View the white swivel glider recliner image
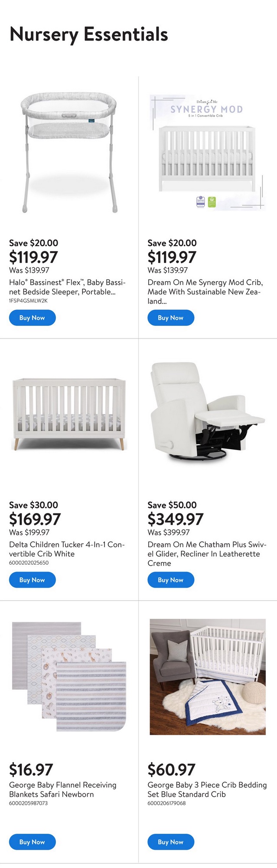The width and height of the screenshot is (277, 868). coord(207,411)
